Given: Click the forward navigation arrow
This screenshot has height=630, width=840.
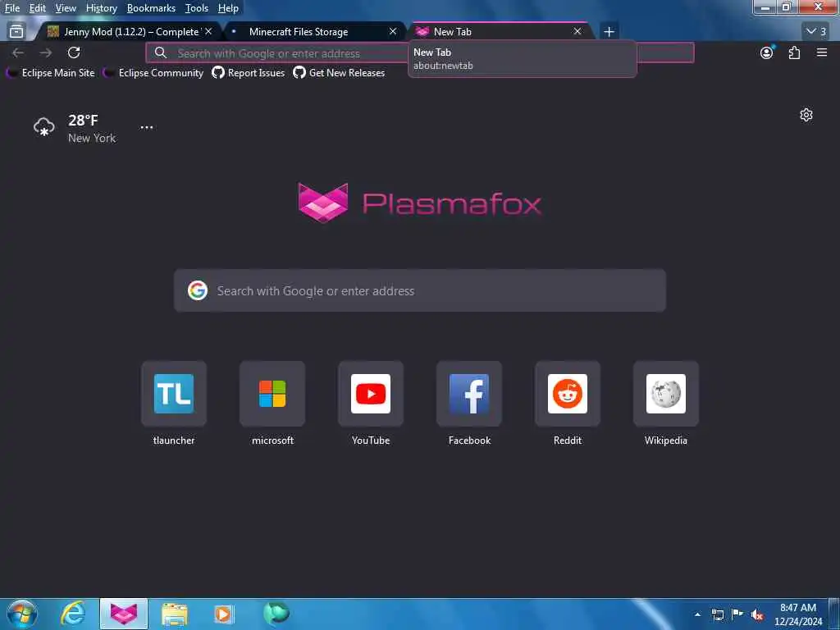Looking at the screenshot, I should click(x=46, y=52).
